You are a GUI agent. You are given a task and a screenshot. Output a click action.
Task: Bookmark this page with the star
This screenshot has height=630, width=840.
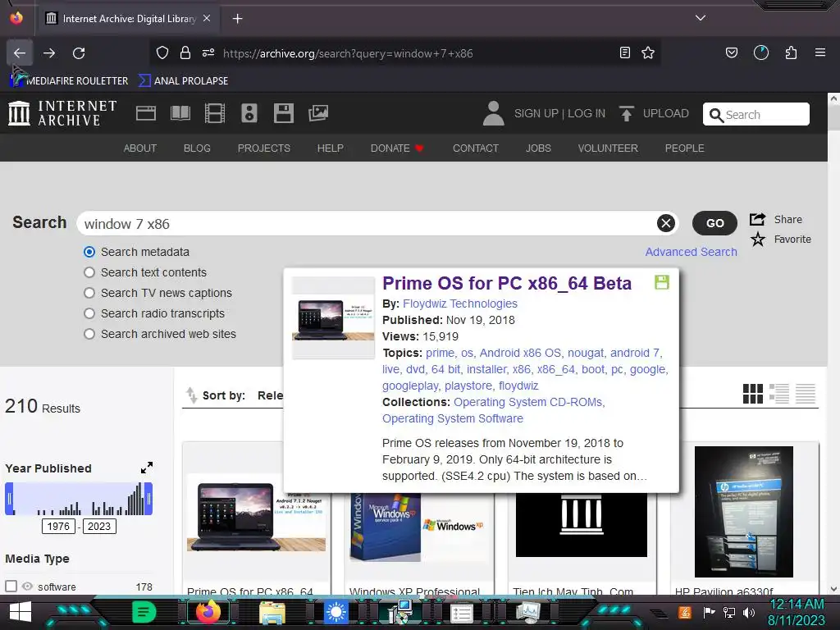(648, 52)
